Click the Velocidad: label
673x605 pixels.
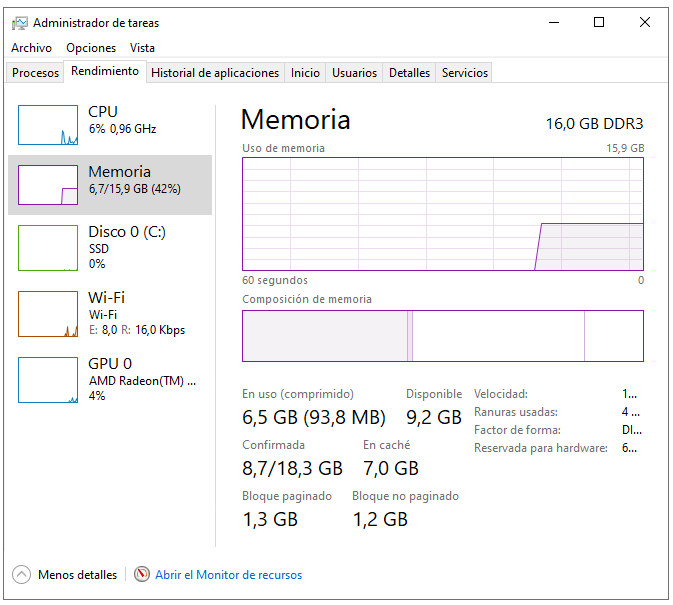tap(501, 394)
